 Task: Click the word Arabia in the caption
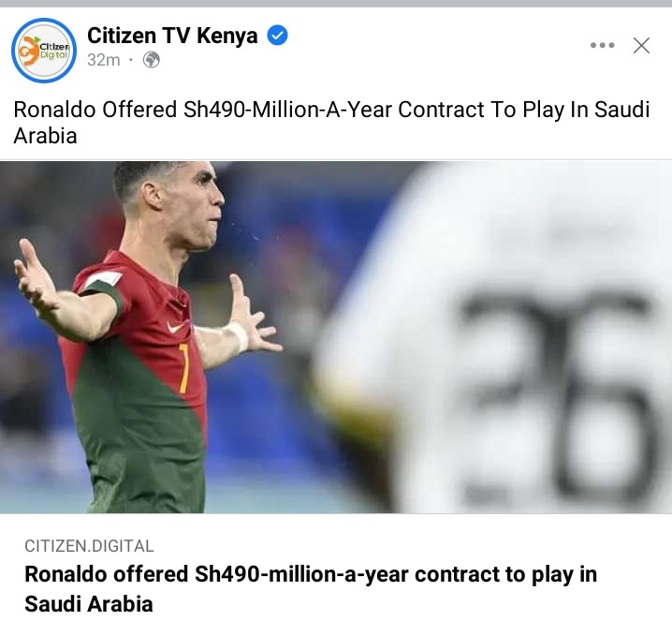pyautogui.click(x=46, y=136)
